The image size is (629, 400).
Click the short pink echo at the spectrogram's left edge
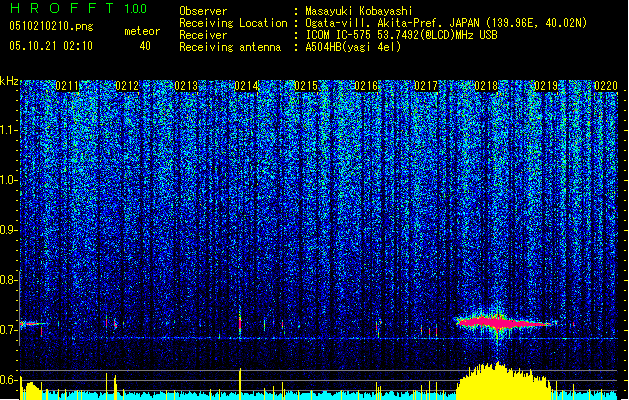32,323
